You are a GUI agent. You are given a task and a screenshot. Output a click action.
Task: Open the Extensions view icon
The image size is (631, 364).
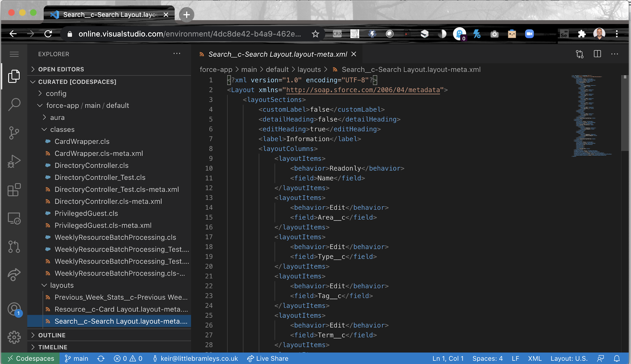[x=14, y=190]
